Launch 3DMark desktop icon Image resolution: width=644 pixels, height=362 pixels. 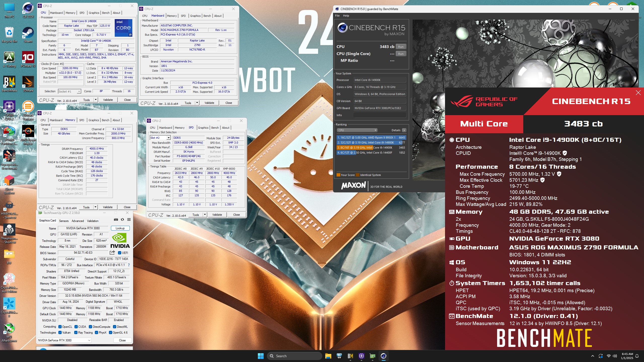coord(28,84)
